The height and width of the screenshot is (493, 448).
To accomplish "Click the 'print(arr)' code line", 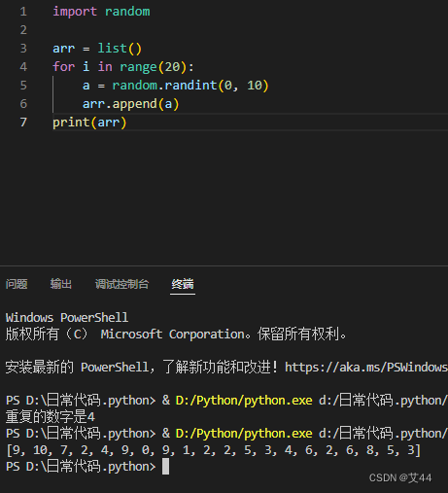I will pos(89,123).
